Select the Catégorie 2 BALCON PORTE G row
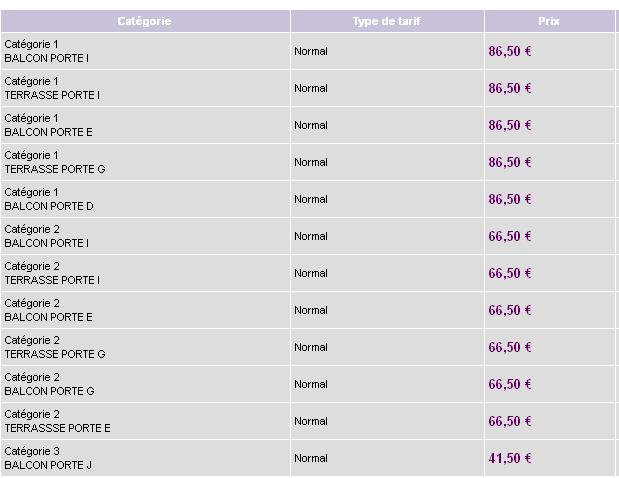The image size is (619, 478). 308,384
